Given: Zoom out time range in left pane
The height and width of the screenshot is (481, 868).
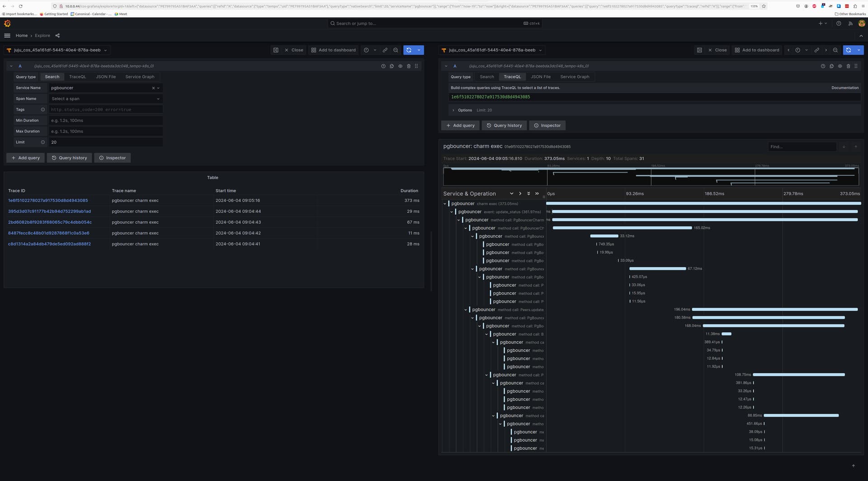Looking at the screenshot, I should [396, 50].
